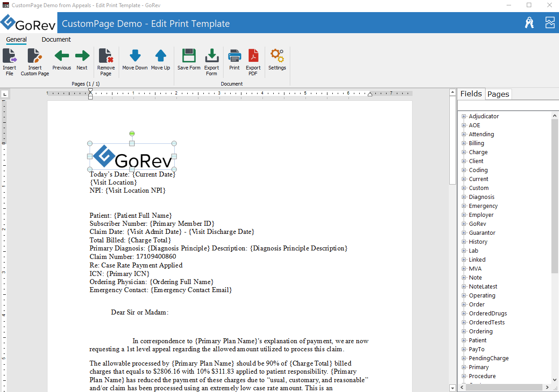The image size is (559, 392).
Task: Select GoRev in fields tree
Action: [x=477, y=224]
